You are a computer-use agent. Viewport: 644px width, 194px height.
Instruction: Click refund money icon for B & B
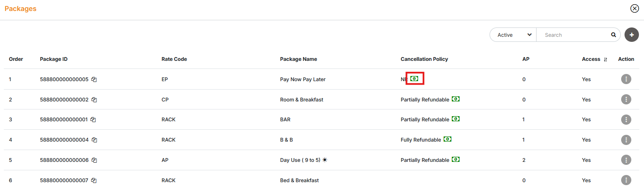click(x=448, y=139)
